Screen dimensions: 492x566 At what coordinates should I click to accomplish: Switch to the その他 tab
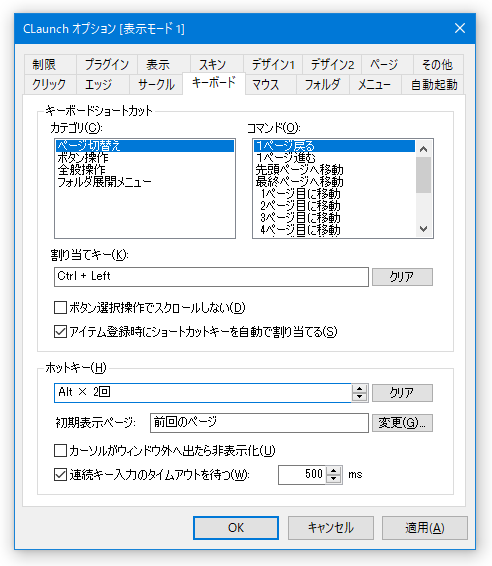(x=438, y=65)
